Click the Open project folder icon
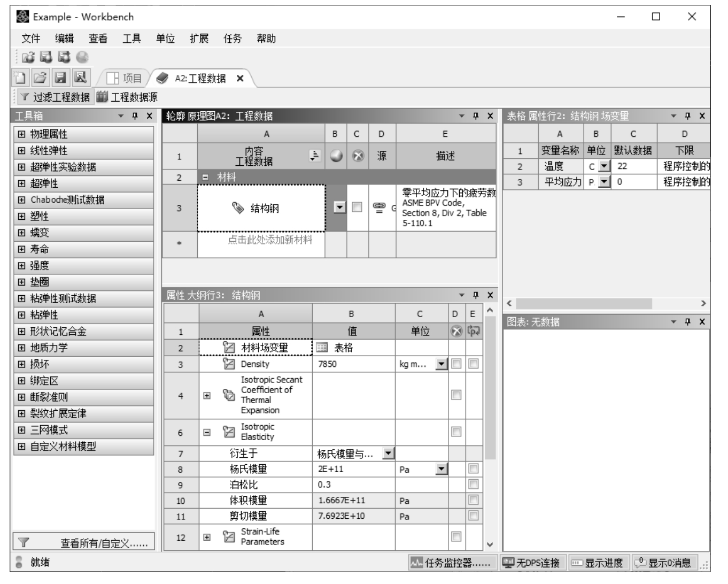This screenshot has width=728, height=584. coord(40,78)
